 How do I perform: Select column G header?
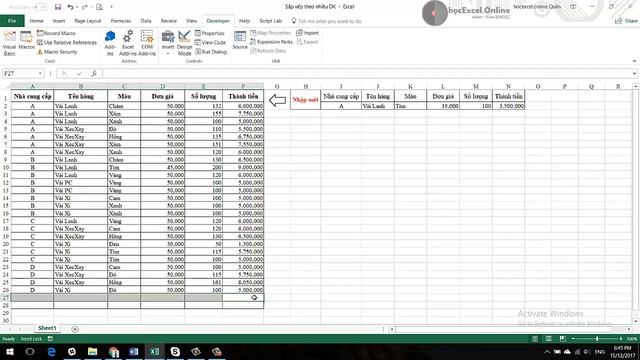click(277, 86)
